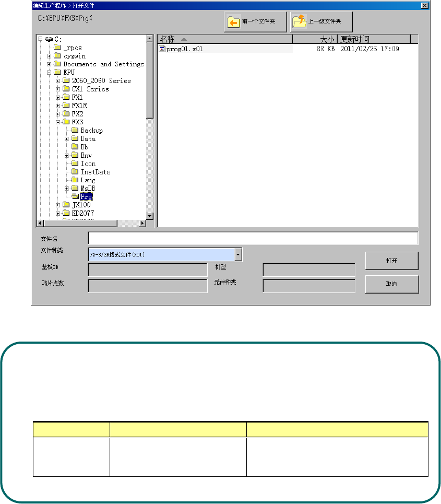This screenshot has height=504, width=441.
Task: Select the prog01.x01 file icon
Action: pos(162,49)
